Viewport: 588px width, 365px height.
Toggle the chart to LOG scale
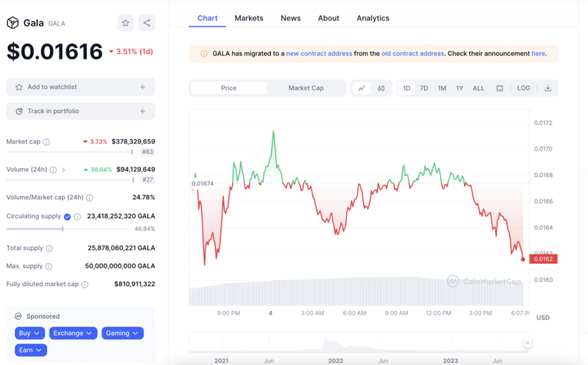[x=523, y=88]
